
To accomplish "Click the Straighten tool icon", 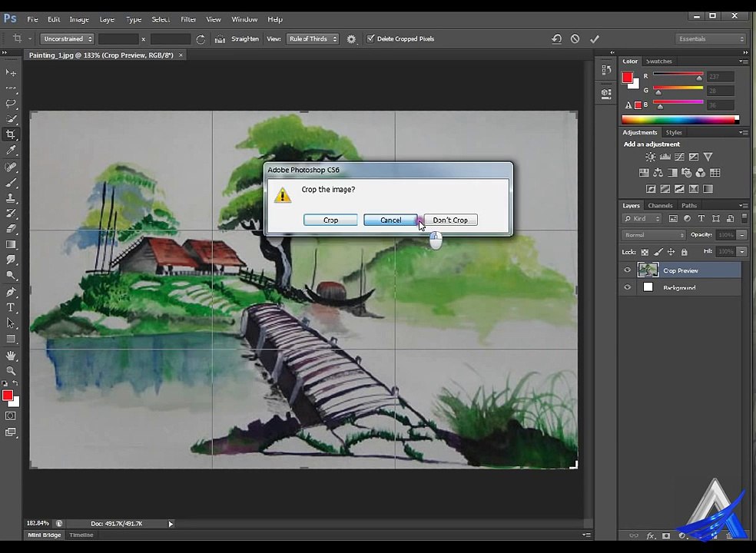I will pyautogui.click(x=220, y=39).
